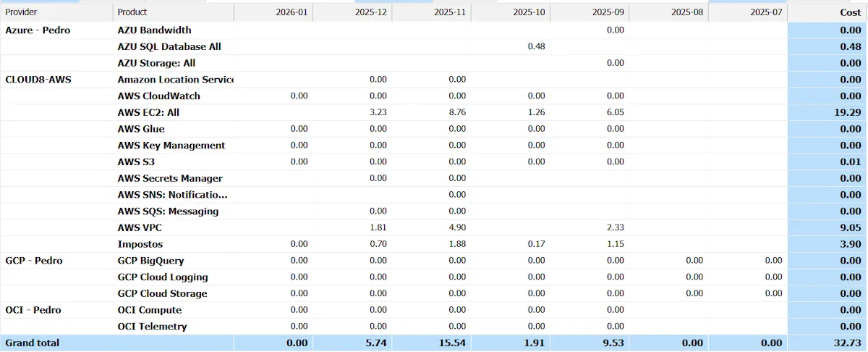Click the 2025-10 column header
The width and height of the screenshot is (868, 352).
(x=511, y=12)
